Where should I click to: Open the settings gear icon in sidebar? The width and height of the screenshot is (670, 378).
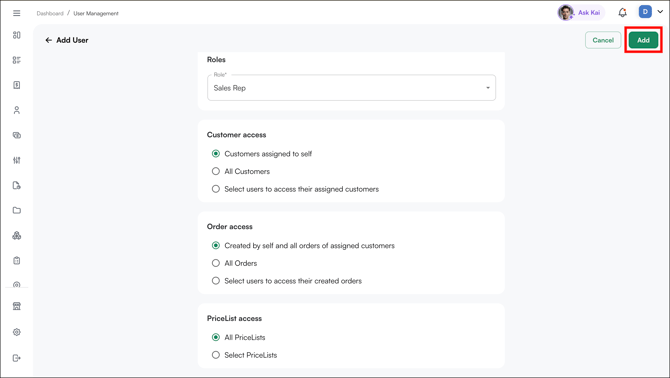click(x=17, y=332)
